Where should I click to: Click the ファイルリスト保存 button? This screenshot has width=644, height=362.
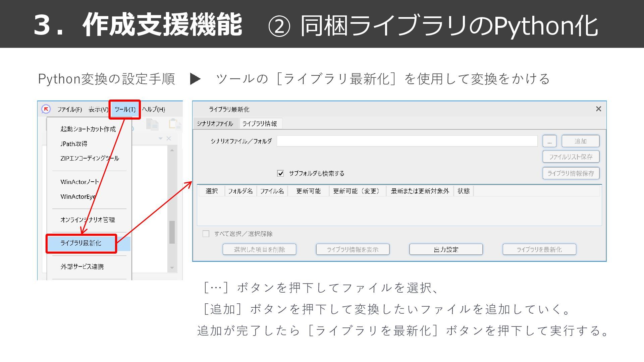571,157
